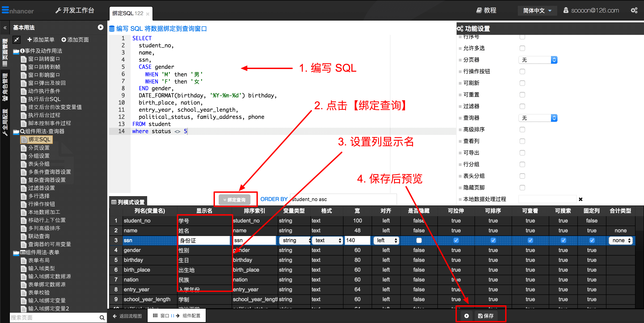Click the 保存 save button
The width and height of the screenshot is (644, 323).
(x=486, y=316)
